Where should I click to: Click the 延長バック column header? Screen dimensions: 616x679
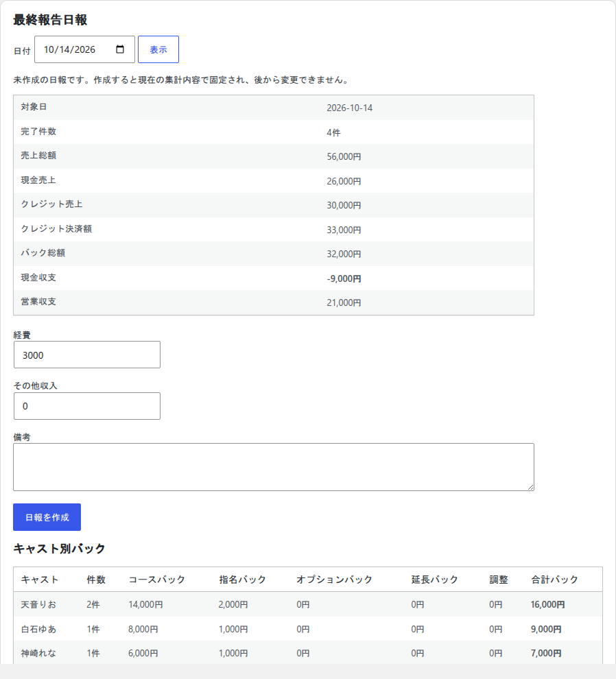(434, 580)
